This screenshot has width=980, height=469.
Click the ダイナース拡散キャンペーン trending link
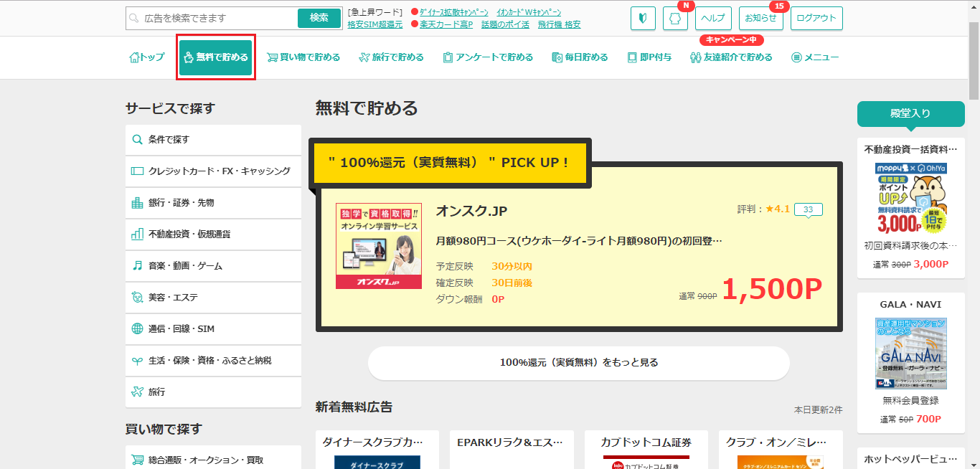[454, 12]
